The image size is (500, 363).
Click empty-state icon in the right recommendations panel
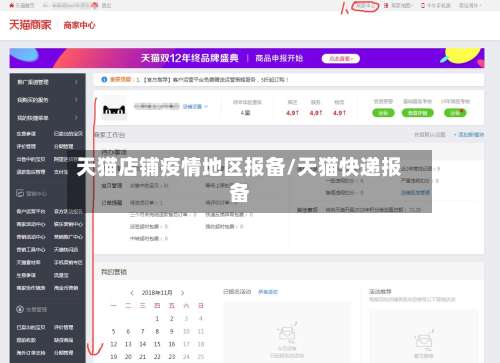coord(423,340)
